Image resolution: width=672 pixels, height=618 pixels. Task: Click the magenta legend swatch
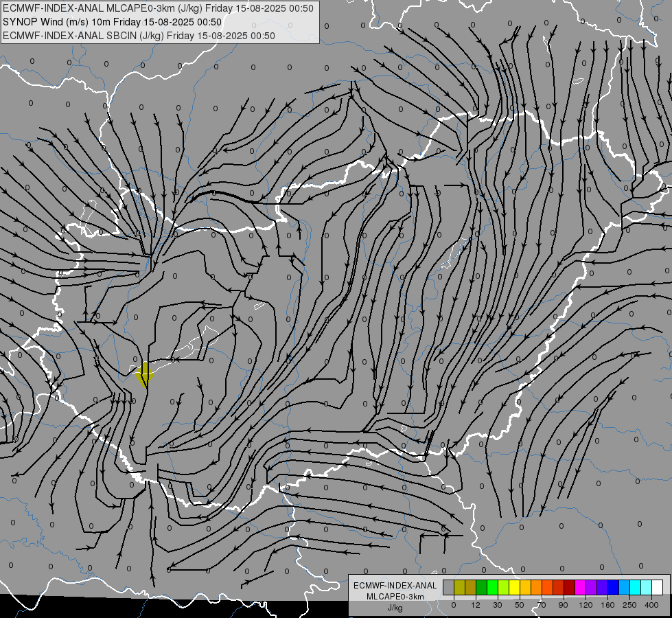coord(580,587)
